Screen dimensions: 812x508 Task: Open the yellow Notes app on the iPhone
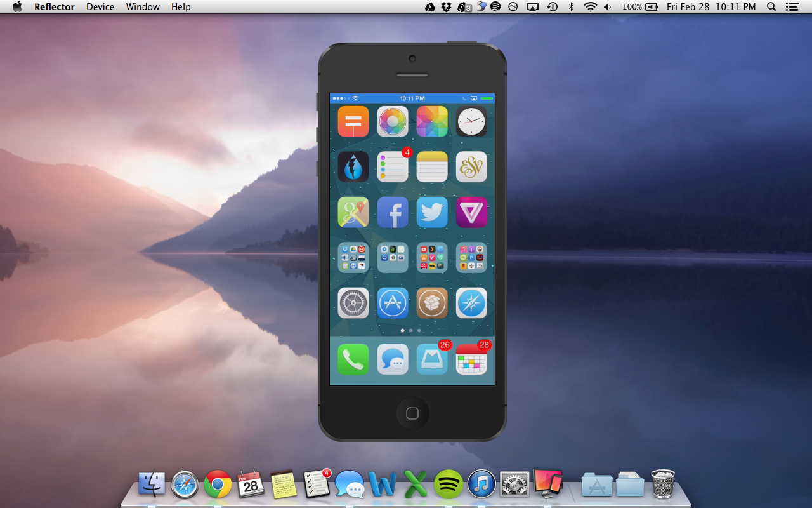(x=432, y=167)
